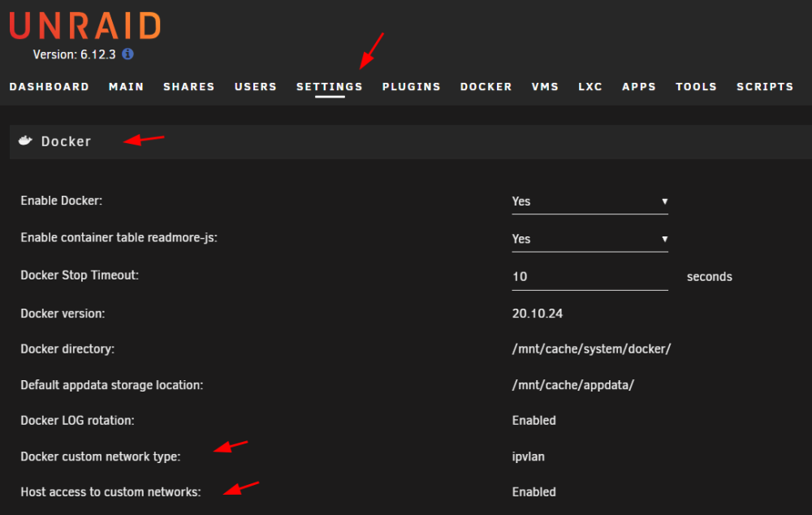The height and width of the screenshot is (515, 812).
Task: Open the Apps tab
Action: [x=639, y=87]
